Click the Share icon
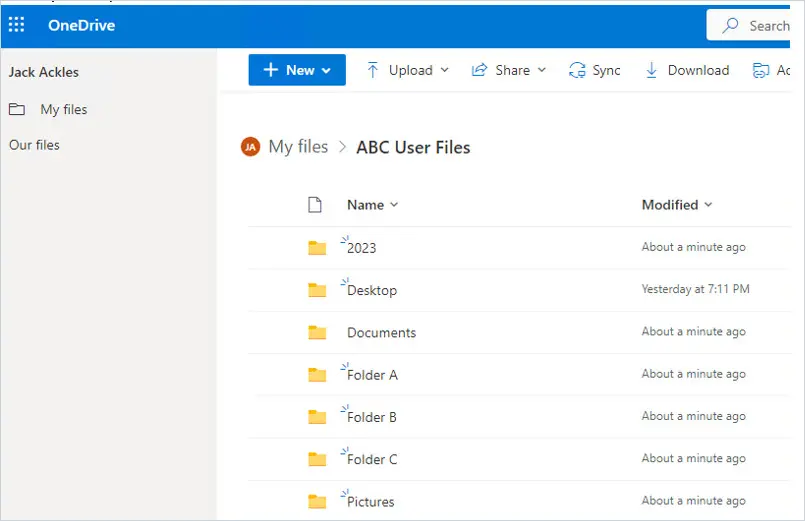The width and height of the screenshot is (805, 521). click(x=479, y=70)
